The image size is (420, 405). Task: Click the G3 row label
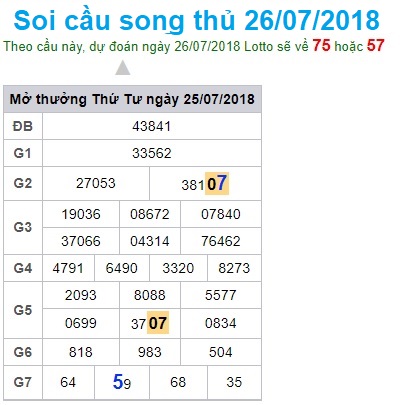point(23,227)
